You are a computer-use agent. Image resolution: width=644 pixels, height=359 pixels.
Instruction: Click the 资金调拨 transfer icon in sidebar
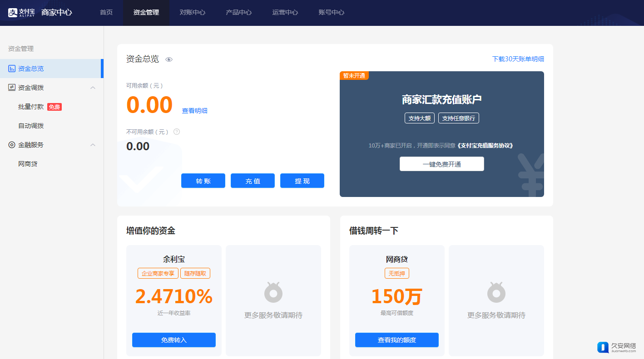coord(12,88)
